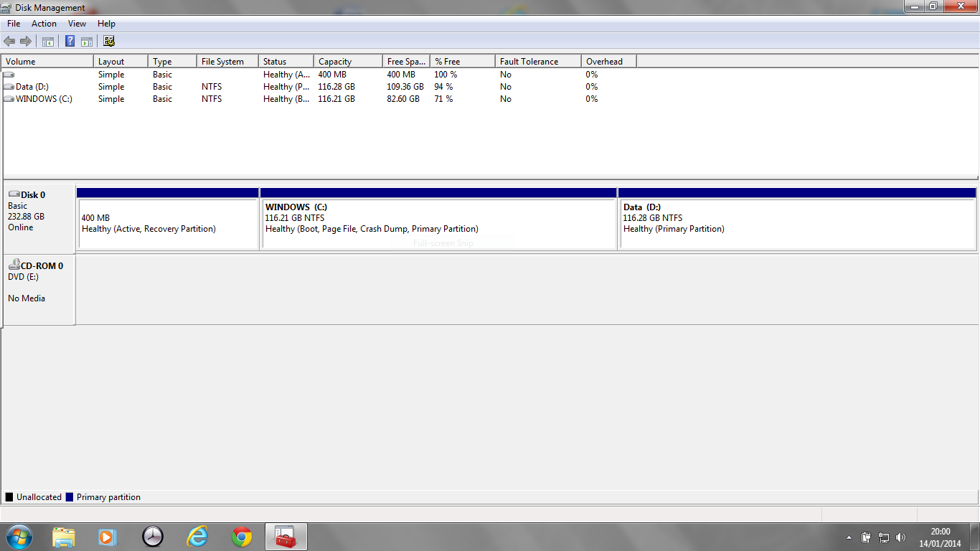Click the CD-ROM 0 disc icon
This screenshot has height=551, width=980.
14,265
